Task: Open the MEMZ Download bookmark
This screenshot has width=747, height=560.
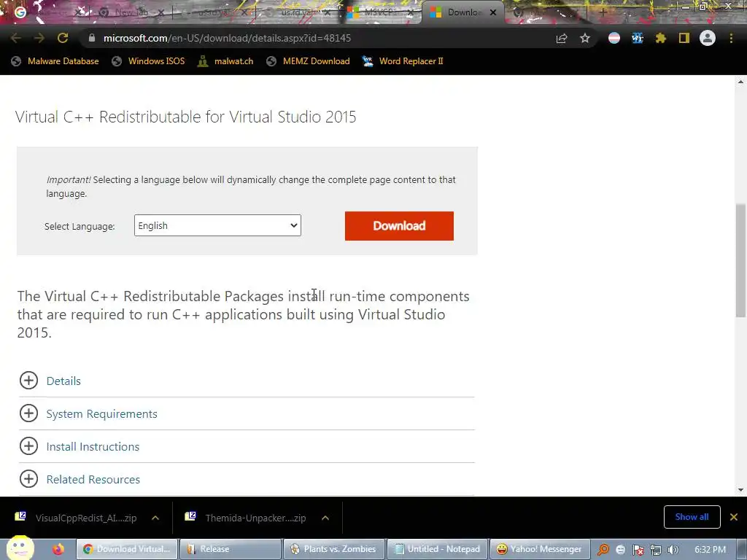Action: pos(309,61)
